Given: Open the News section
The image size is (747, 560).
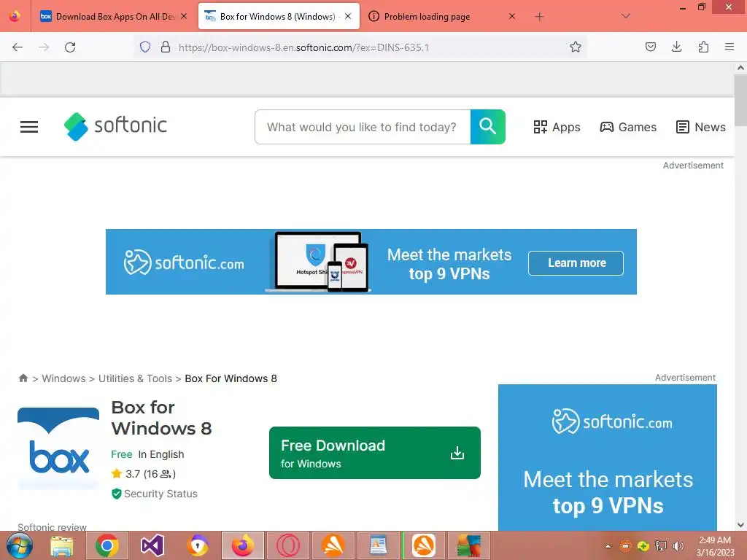Looking at the screenshot, I should pos(701,127).
